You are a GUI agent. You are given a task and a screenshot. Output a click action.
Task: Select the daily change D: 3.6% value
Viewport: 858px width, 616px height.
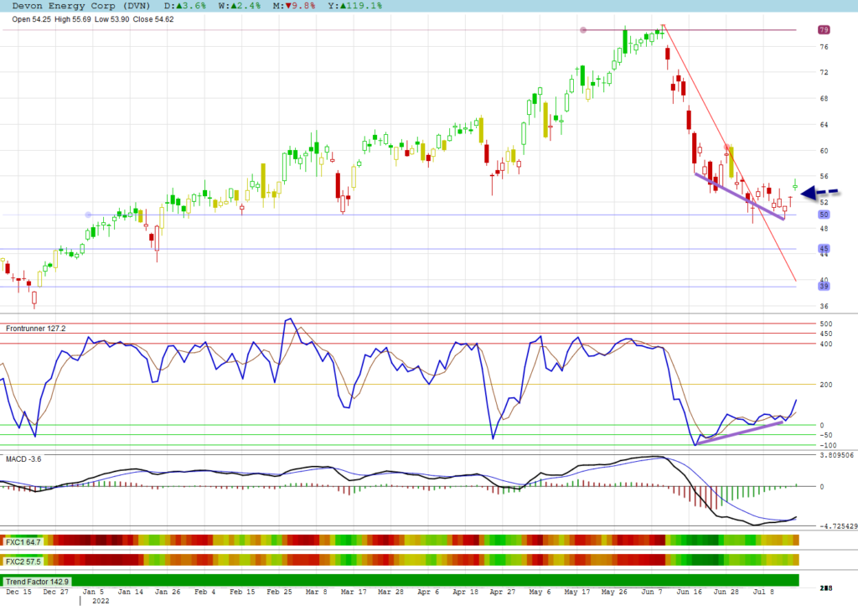click(x=185, y=6)
